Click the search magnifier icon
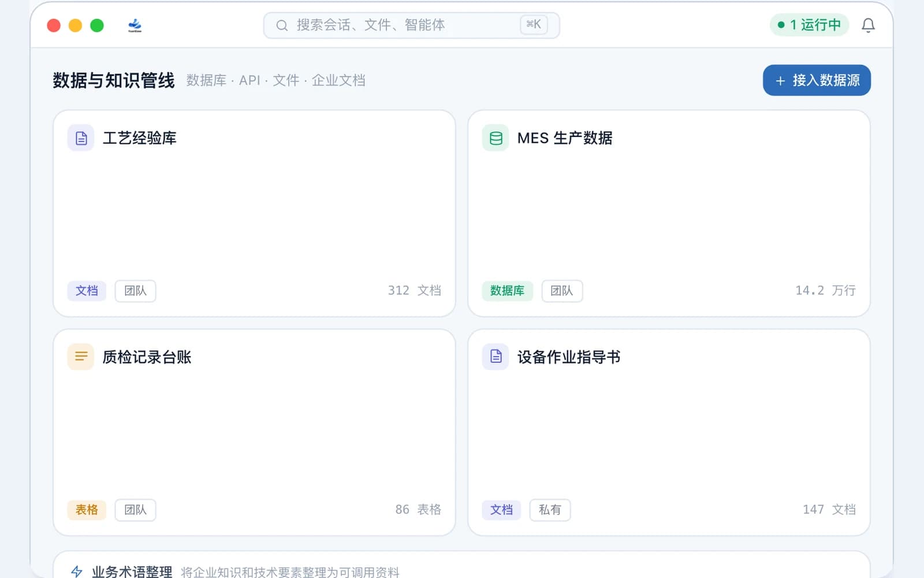Screen dimensions: 924x578 point(282,25)
